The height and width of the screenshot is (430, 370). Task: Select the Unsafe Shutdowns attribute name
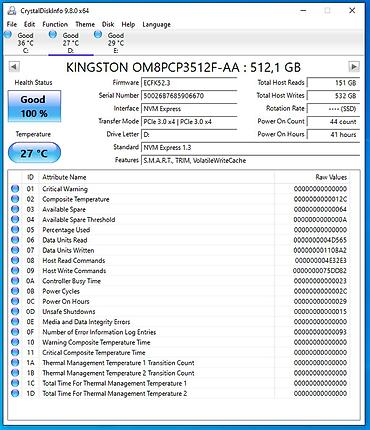[69, 312]
